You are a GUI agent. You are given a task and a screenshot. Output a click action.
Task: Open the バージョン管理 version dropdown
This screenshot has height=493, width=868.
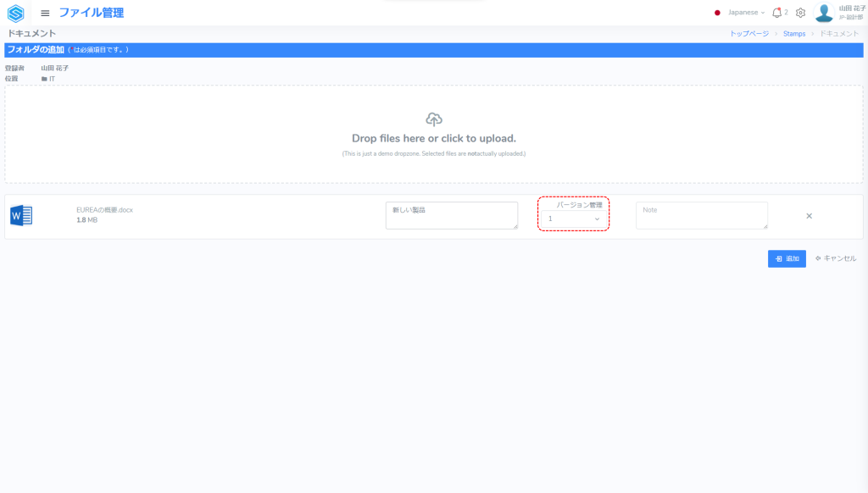pos(574,219)
